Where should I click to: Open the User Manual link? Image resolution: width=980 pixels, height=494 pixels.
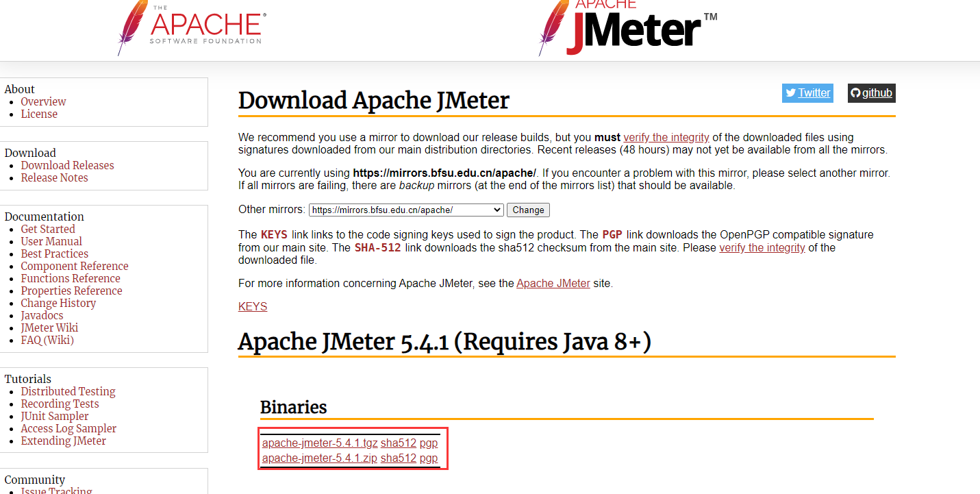(51, 241)
